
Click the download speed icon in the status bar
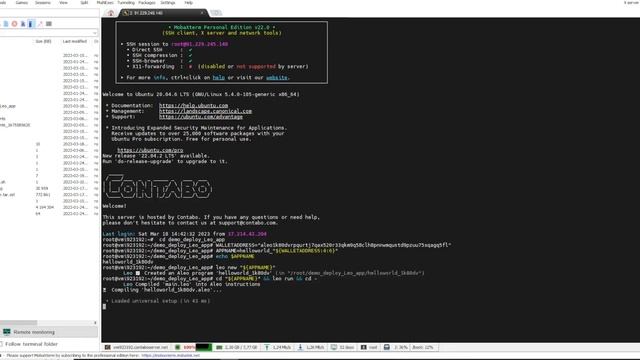(300, 347)
